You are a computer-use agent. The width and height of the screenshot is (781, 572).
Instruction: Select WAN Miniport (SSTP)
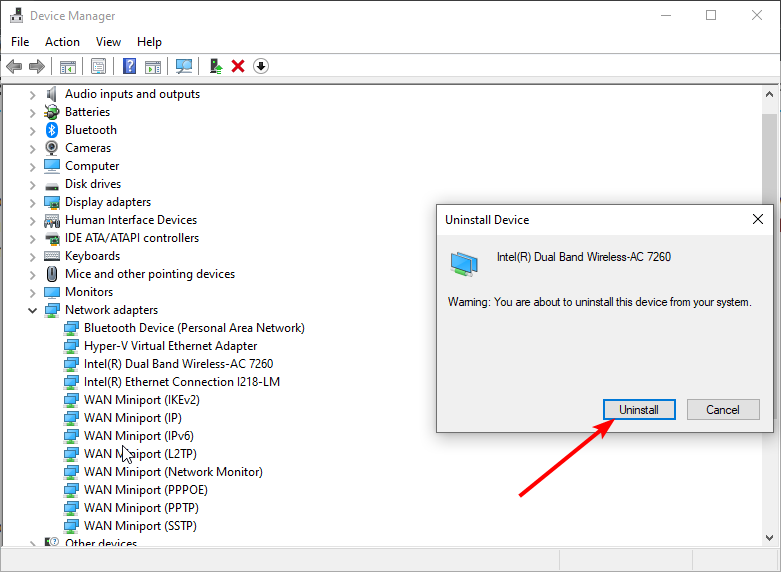click(140, 525)
